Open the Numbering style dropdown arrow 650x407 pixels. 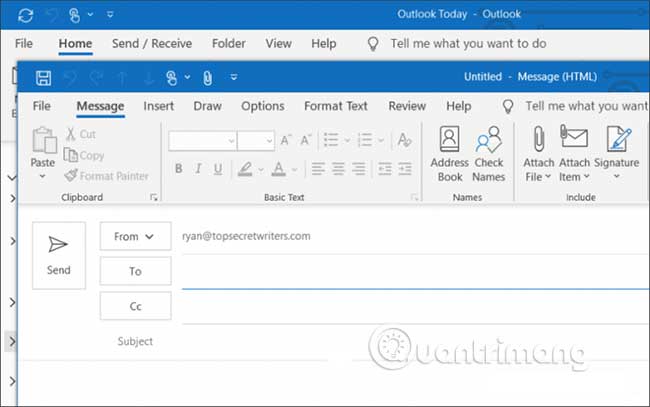(381, 141)
